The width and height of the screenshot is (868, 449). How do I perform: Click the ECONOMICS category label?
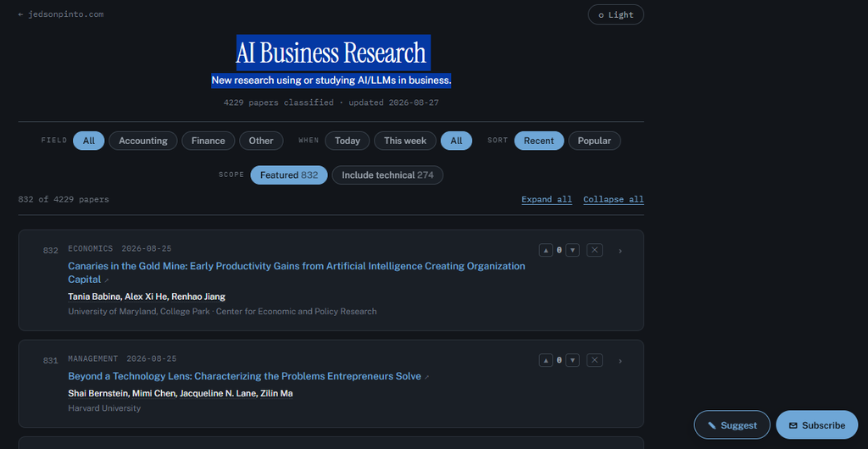pyautogui.click(x=90, y=248)
